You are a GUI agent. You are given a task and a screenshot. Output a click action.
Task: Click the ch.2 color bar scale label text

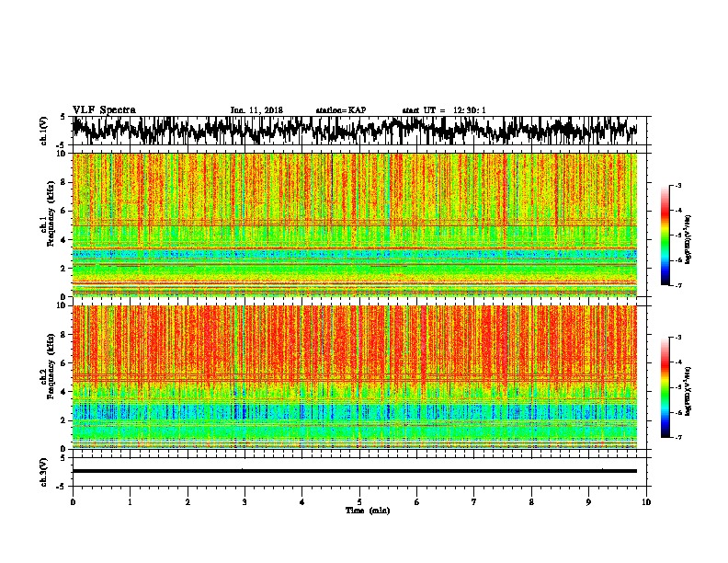[x=688, y=391]
